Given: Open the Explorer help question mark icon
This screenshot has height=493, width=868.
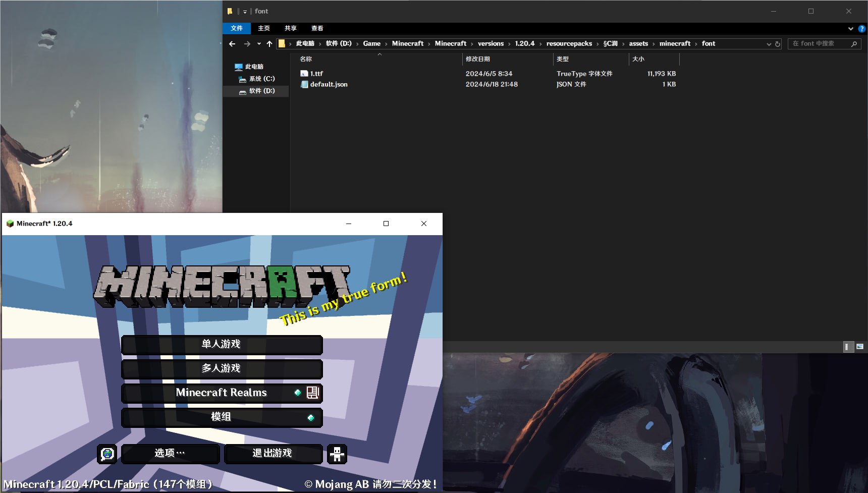Looking at the screenshot, I should click(x=861, y=29).
